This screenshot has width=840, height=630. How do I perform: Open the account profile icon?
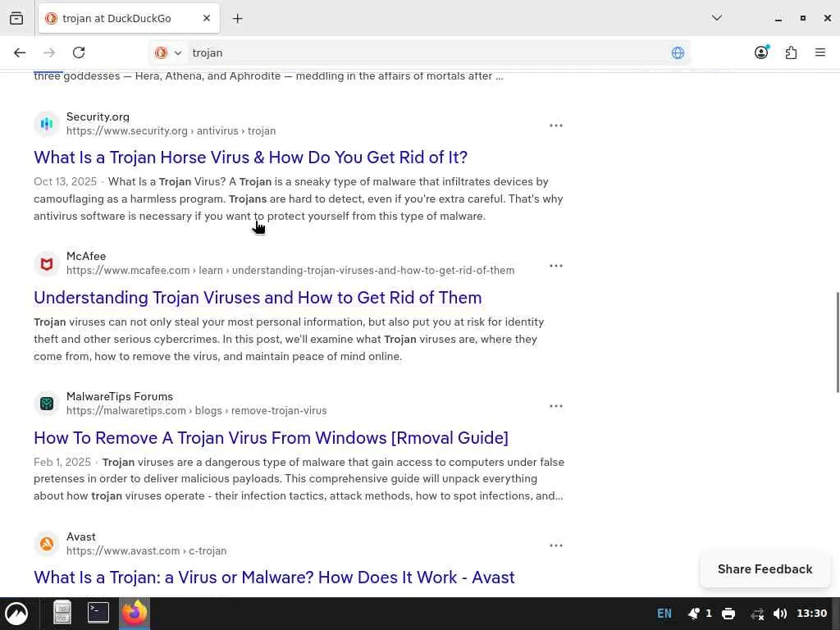(x=761, y=52)
